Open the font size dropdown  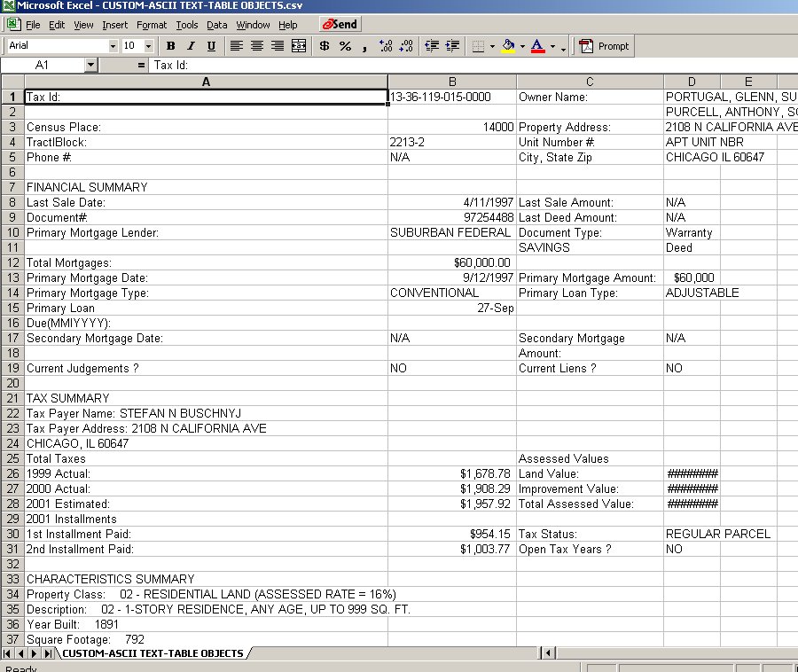click(x=149, y=46)
